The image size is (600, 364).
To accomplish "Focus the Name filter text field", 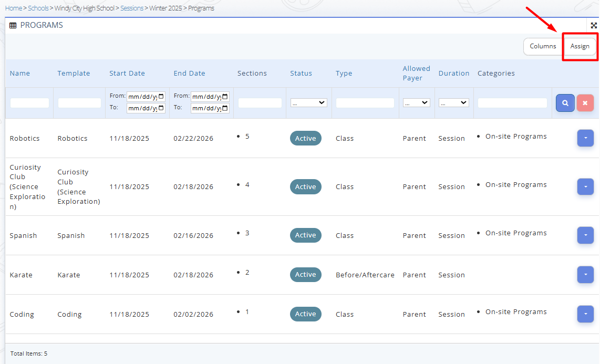I will click(29, 103).
